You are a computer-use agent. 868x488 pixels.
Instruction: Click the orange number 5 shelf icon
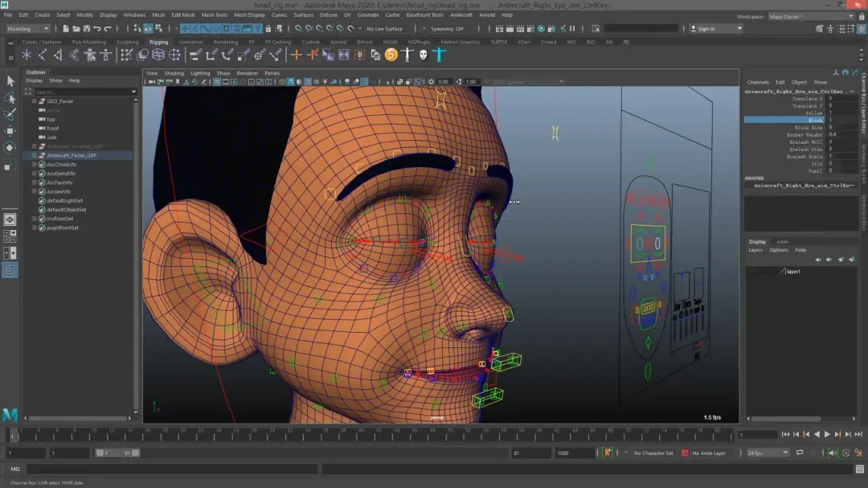[391, 55]
